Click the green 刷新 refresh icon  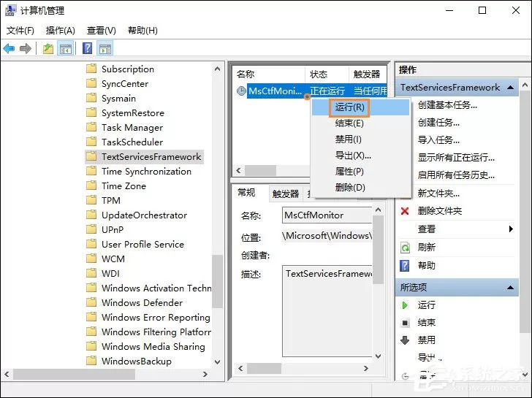[x=405, y=248]
